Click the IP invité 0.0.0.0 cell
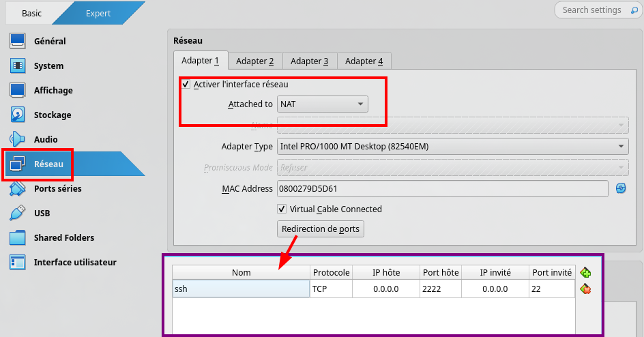 [495, 289]
